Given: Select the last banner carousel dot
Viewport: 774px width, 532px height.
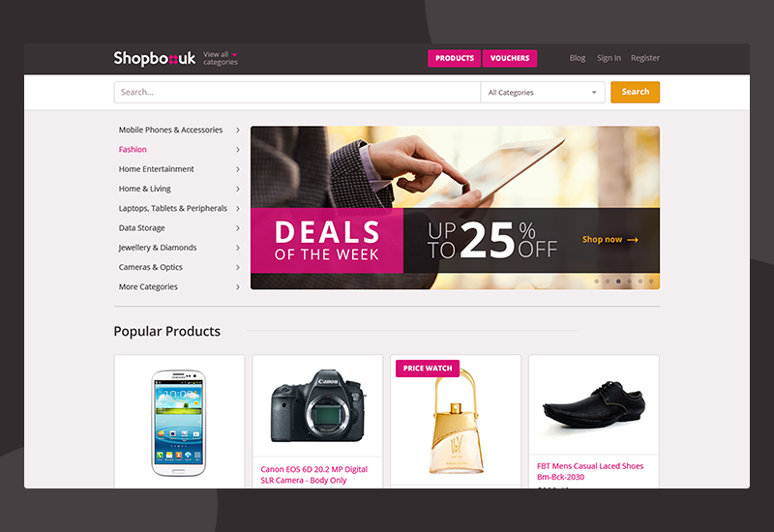Looking at the screenshot, I should 651,281.
